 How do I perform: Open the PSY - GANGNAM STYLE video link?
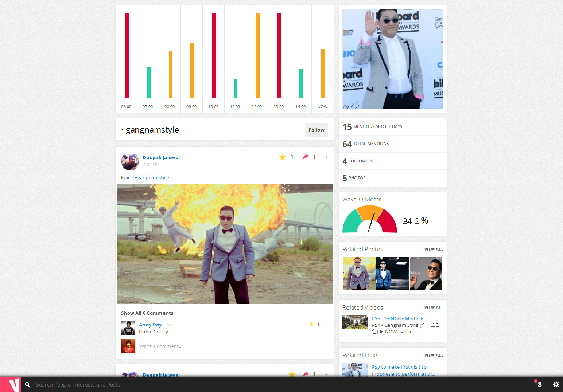pos(400,318)
